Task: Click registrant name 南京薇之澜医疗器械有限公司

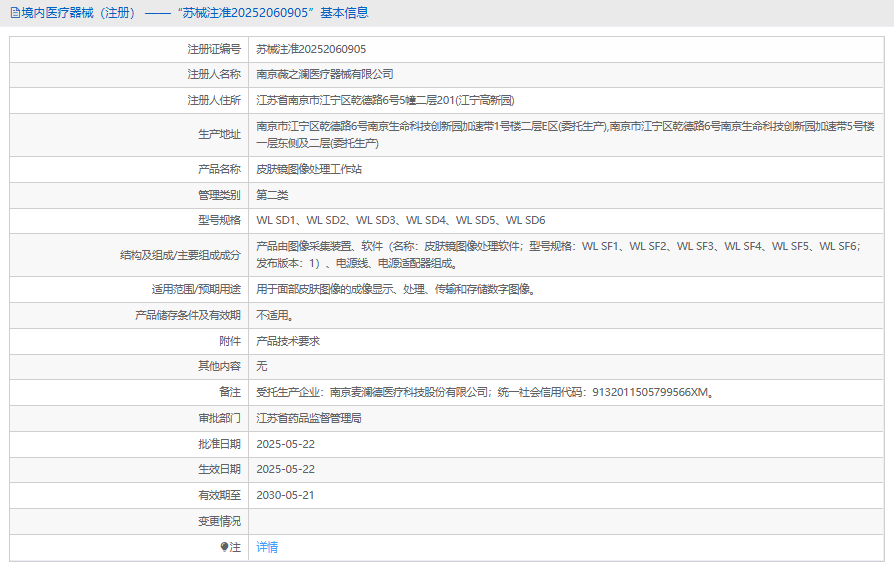Action: (325, 74)
